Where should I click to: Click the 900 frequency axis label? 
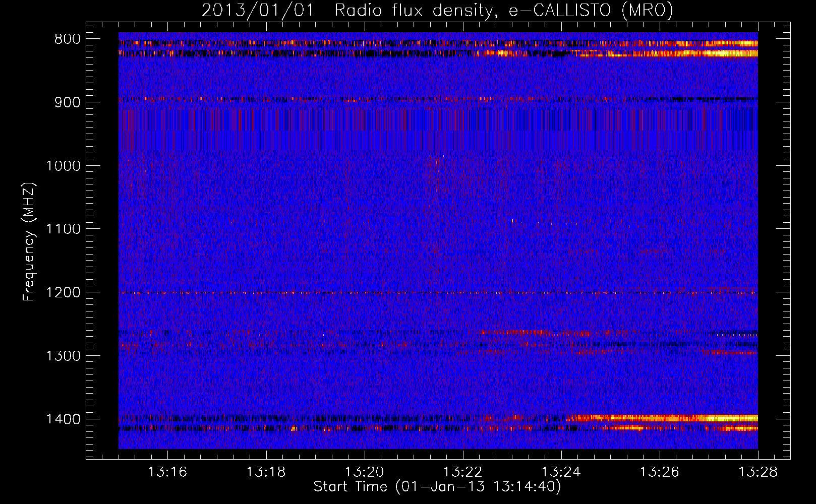pyautogui.click(x=68, y=102)
